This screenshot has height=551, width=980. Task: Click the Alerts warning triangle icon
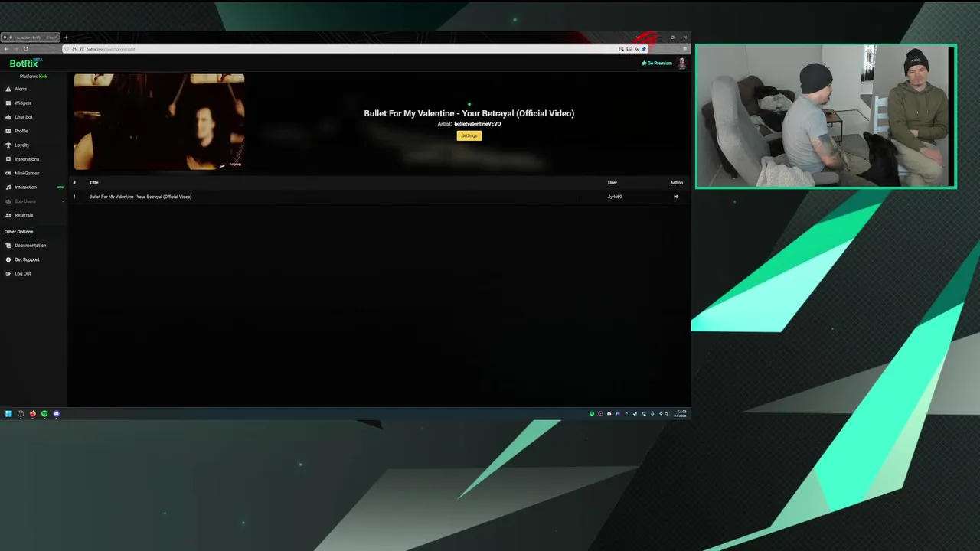click(x=8, y=89)
